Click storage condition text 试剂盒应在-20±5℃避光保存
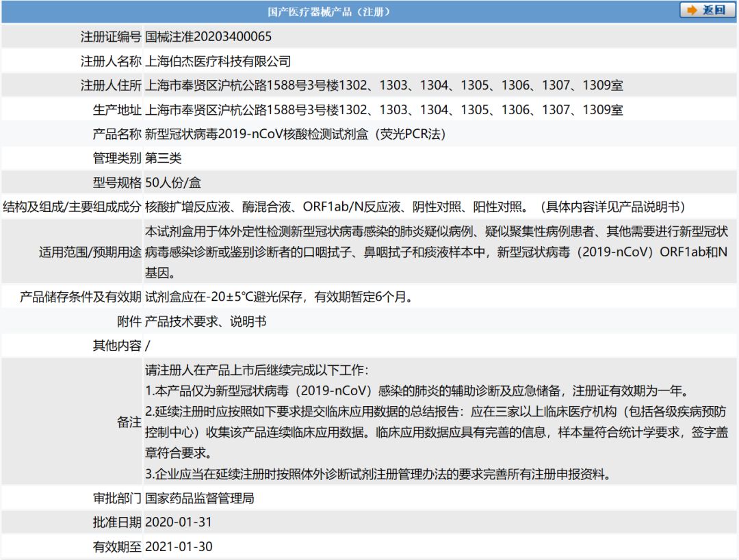The image size is (739, 560). coord(278,297)
